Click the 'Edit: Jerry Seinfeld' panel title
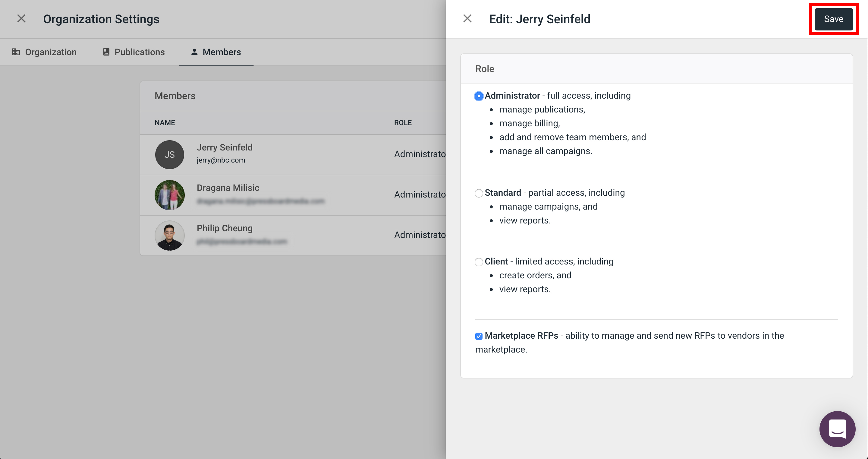The width and height of the screenshot is (868, 459). (539, 19)
